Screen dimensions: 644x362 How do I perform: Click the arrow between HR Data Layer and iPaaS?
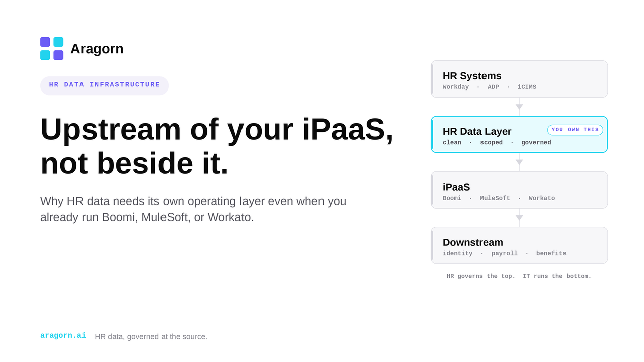tap(519, 162)
